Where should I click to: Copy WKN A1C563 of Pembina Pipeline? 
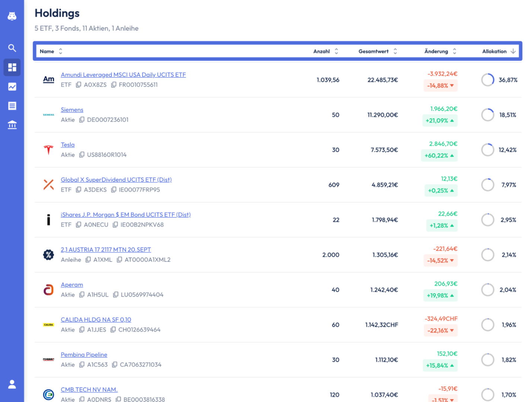click(82, 365)
